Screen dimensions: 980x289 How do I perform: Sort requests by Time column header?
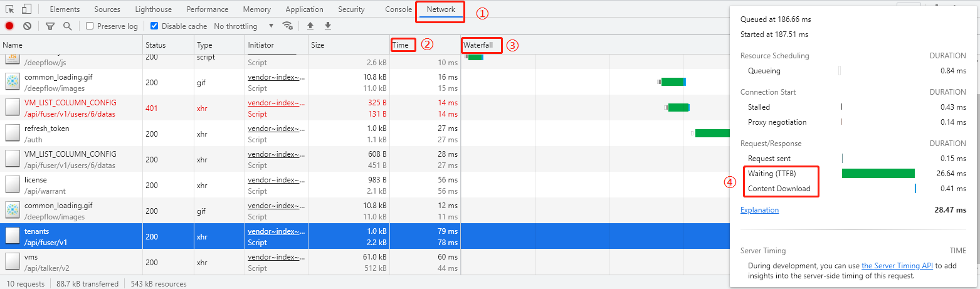click(x=401, y=45)
